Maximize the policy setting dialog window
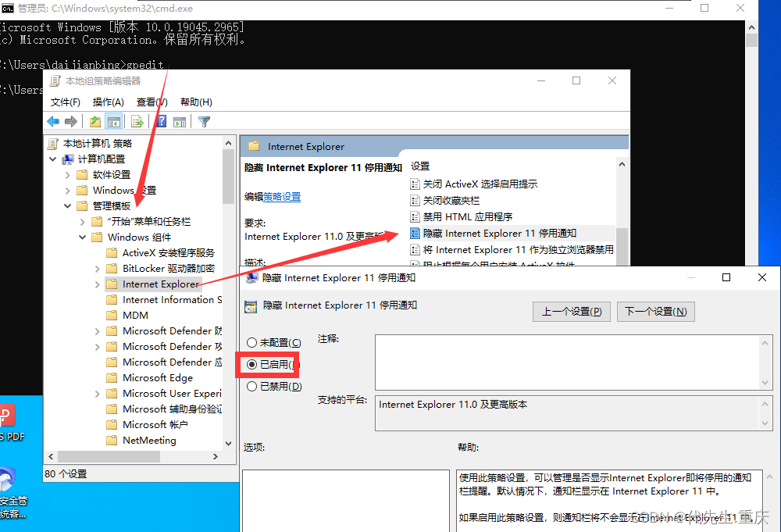This screenshot has width=781, height=532. pos(726,277)
